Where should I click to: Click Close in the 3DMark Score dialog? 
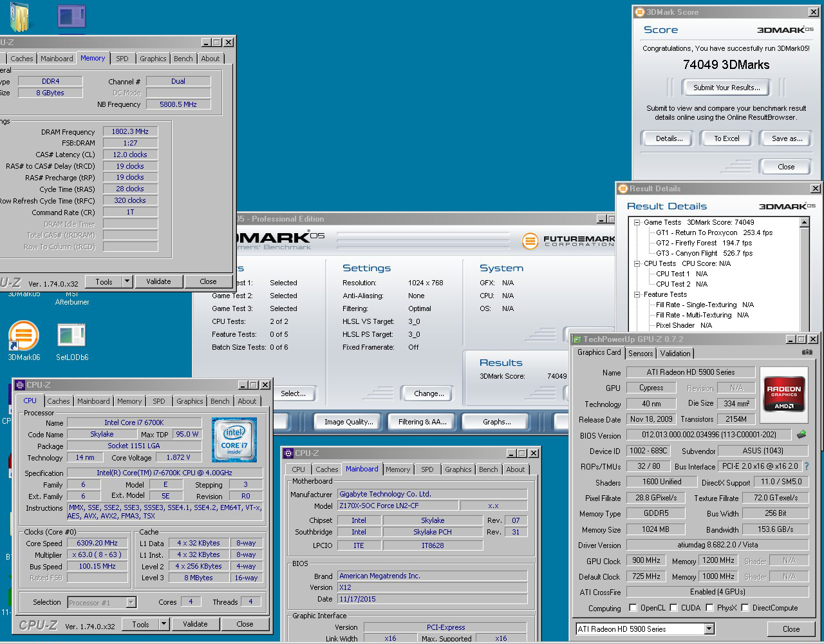[x=786, y=166]
